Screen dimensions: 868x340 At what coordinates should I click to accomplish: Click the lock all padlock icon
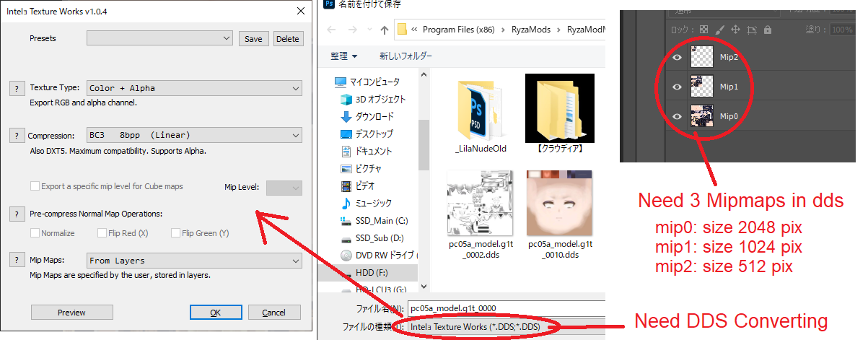767,30
